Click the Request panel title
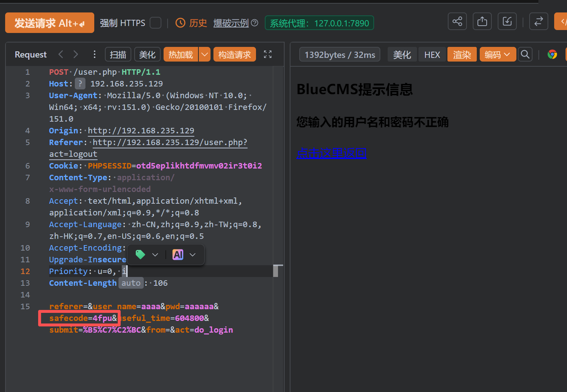This screenshot has height=392, width=567. pyautogui.click(x=31, y=55)
